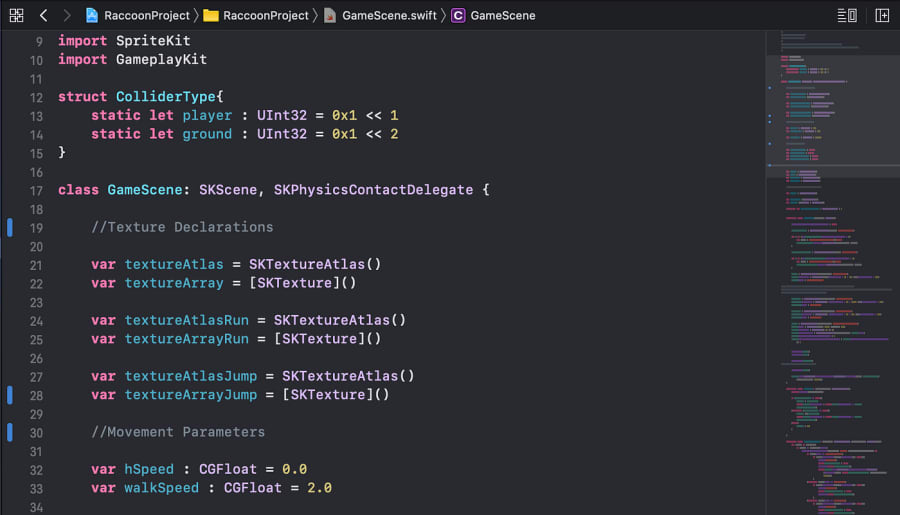Screen dimensions: 900x515
Task: Open the RaccoonProject project breadcrumb
Action: (x=147, y=16)
